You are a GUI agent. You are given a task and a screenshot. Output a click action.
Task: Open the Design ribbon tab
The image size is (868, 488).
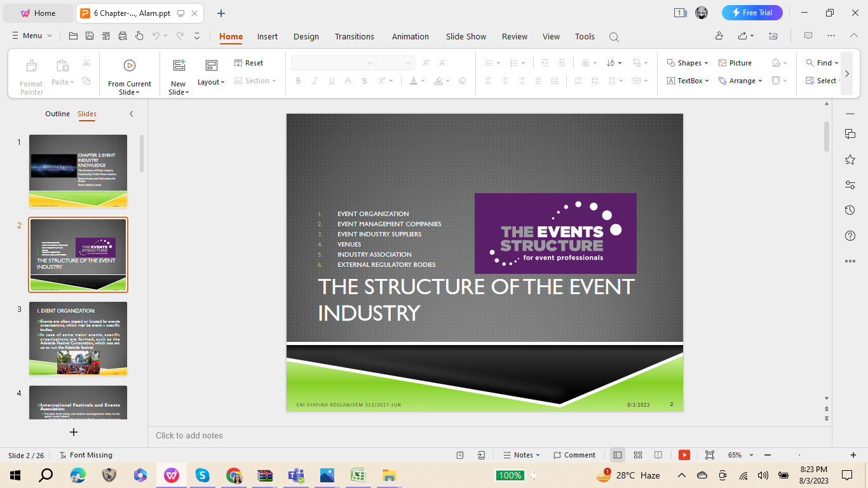(x=306, y=36)
